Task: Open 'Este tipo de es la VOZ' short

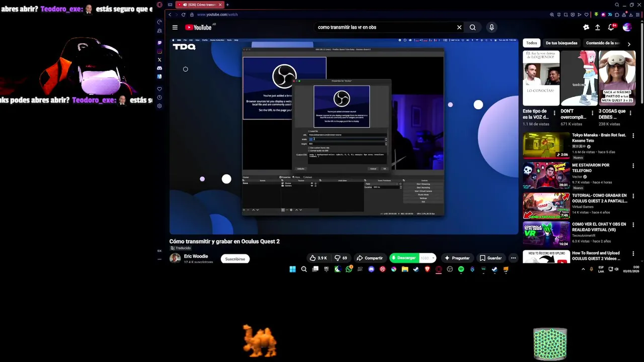Action: coord(541,78)
